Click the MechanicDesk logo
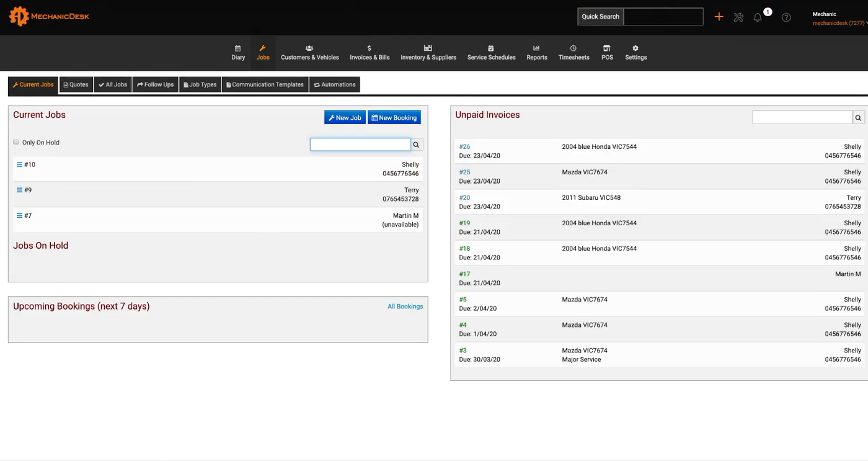This screenshot has width=868, height=461. tap(49, 16)
